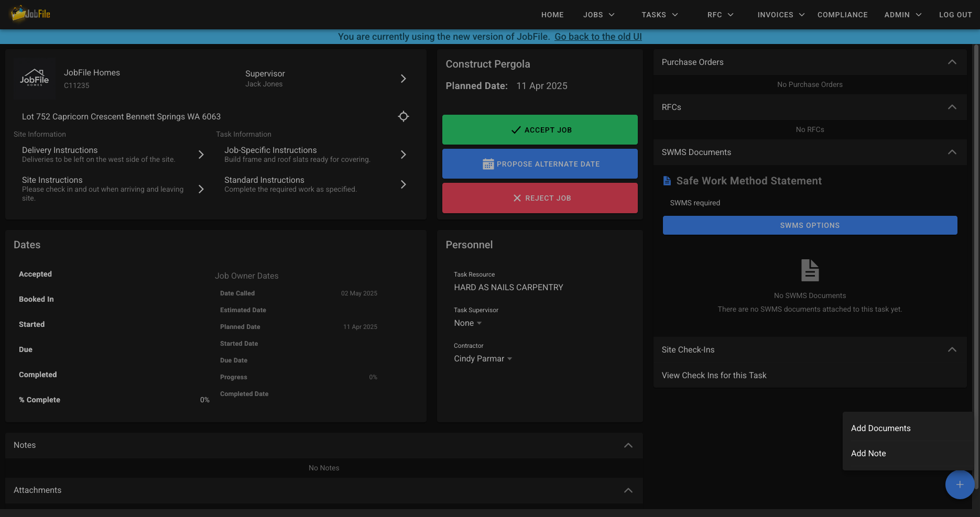
Task: Click the blue plus floating action button
Action: click(960, 485)
